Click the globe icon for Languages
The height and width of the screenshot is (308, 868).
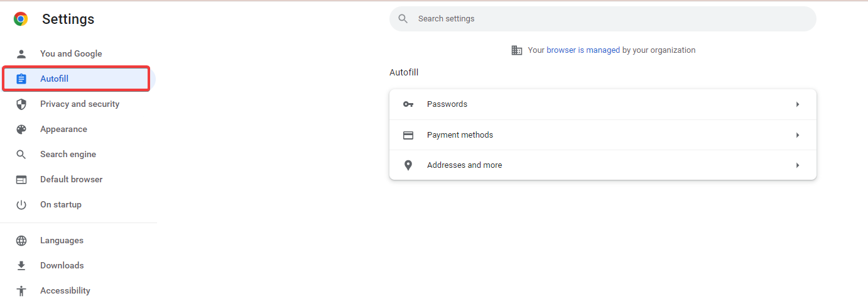click(x=21, y=240)
